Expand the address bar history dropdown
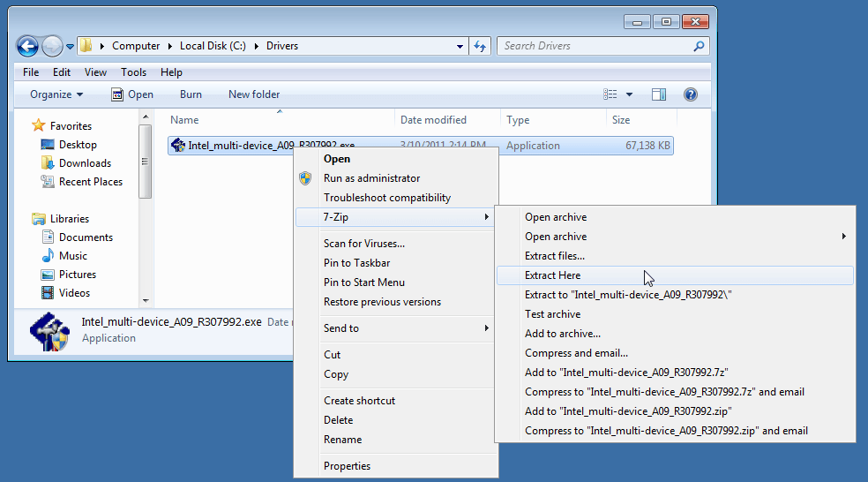 click(460, 47)
